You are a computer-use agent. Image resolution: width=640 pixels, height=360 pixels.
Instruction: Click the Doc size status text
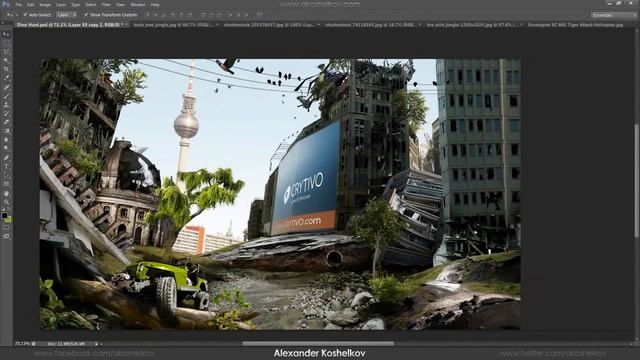[x=66, y=344]
